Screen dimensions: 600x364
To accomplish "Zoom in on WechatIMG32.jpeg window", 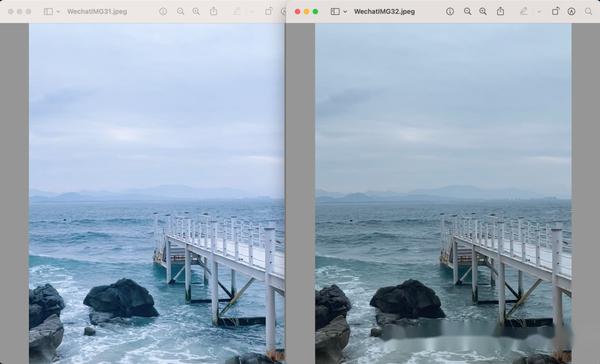I will [x=483, y=11].
